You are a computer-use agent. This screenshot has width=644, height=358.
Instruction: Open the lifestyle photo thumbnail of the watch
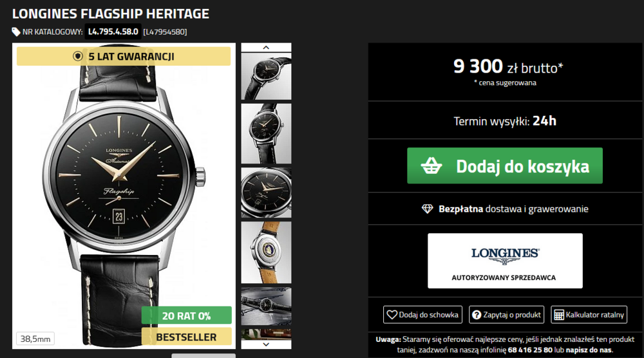[x=266, y=306]
